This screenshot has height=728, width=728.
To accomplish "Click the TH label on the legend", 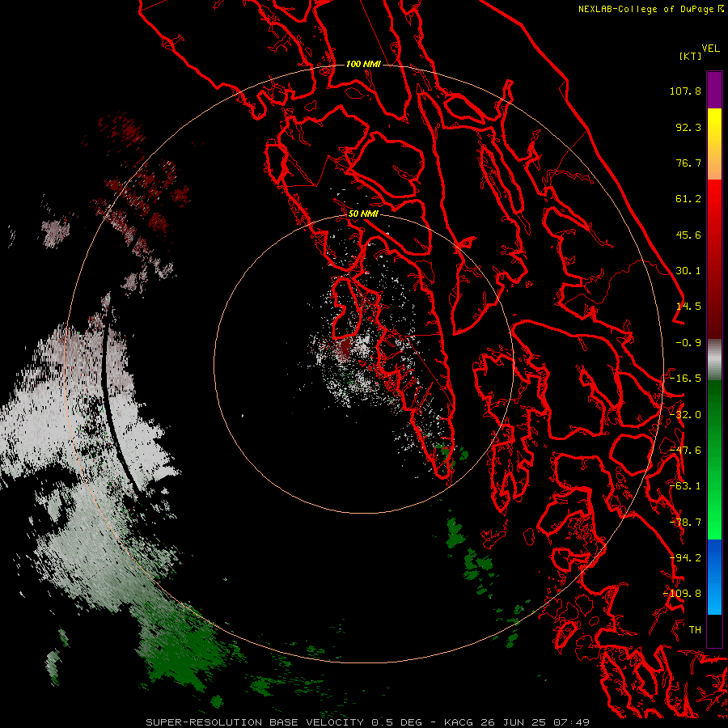I will tap(695, 630).
